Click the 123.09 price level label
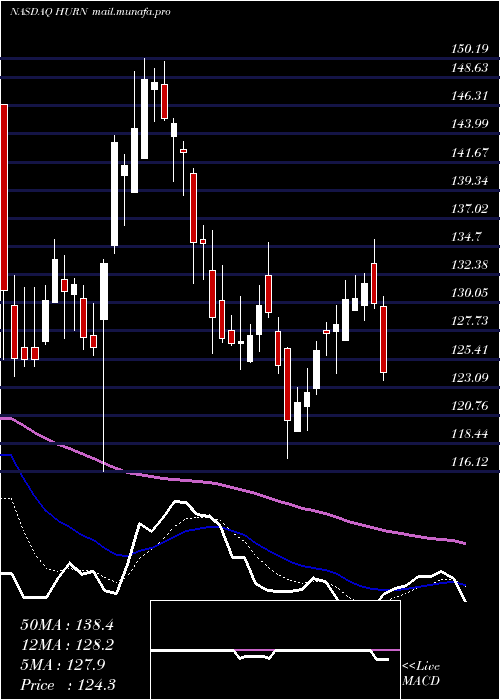Image resolution: width=500 pixels, height=700 pixels. (x=470, y=378)
